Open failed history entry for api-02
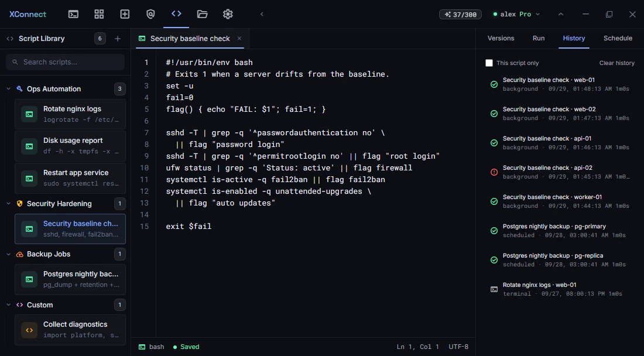Image resolution: width=644 pixels, height=356 pixels. (x=561, y=172)
